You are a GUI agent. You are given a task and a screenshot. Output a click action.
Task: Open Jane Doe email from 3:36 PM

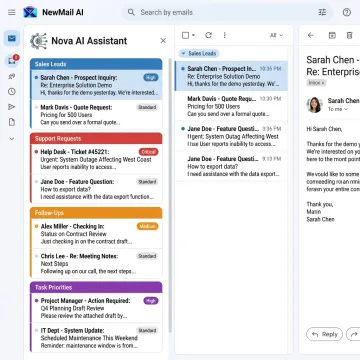coord(231,136)
